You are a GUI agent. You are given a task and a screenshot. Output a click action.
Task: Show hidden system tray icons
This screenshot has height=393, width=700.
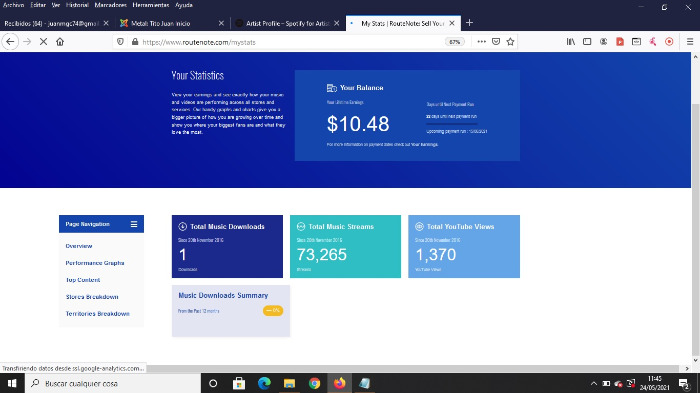(x=593, y=383)
